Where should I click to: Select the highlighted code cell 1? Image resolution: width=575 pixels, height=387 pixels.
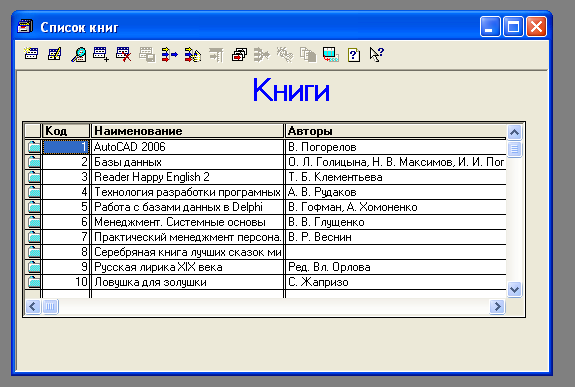point(66,147)
